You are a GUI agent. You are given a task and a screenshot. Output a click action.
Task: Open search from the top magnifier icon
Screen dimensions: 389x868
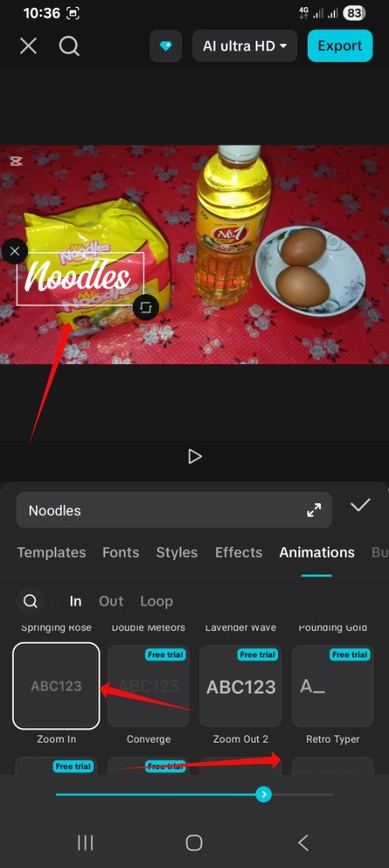69,47
